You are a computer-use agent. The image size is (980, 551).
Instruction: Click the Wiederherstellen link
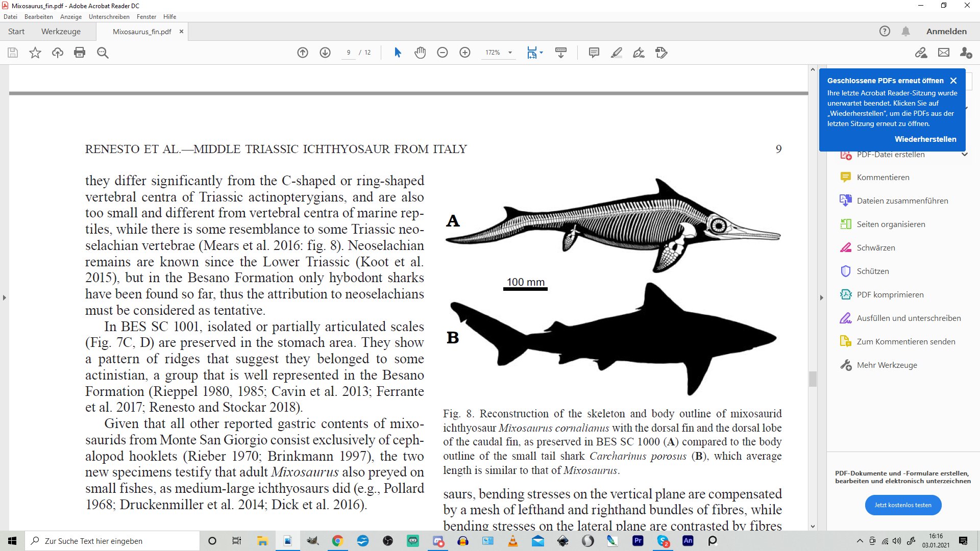click(x=925, y=139)
